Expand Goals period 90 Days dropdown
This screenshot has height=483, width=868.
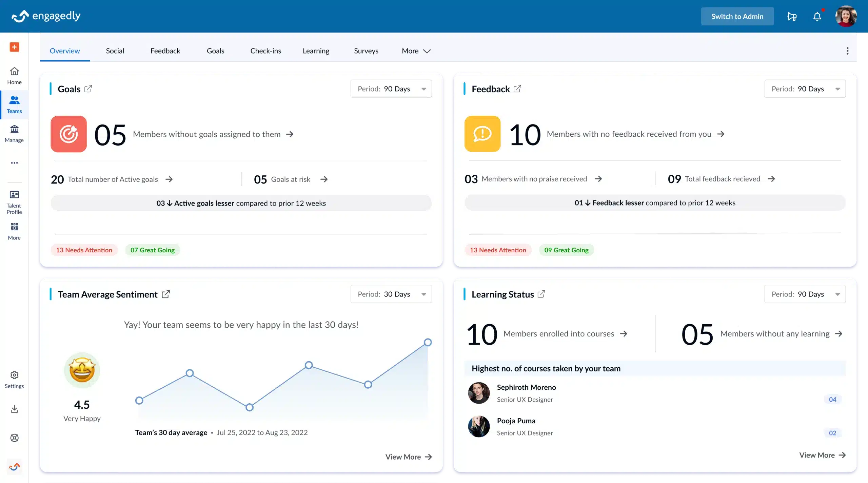pos(391,89)
